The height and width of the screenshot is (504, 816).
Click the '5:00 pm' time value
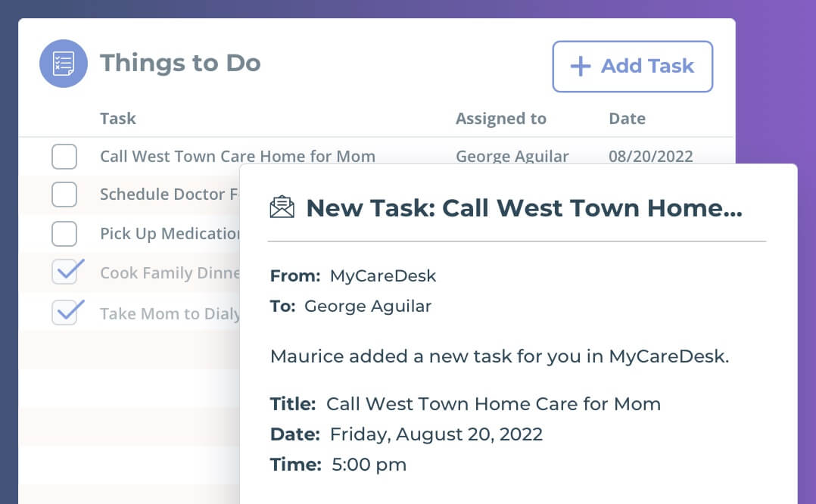[x=369, y=465]
